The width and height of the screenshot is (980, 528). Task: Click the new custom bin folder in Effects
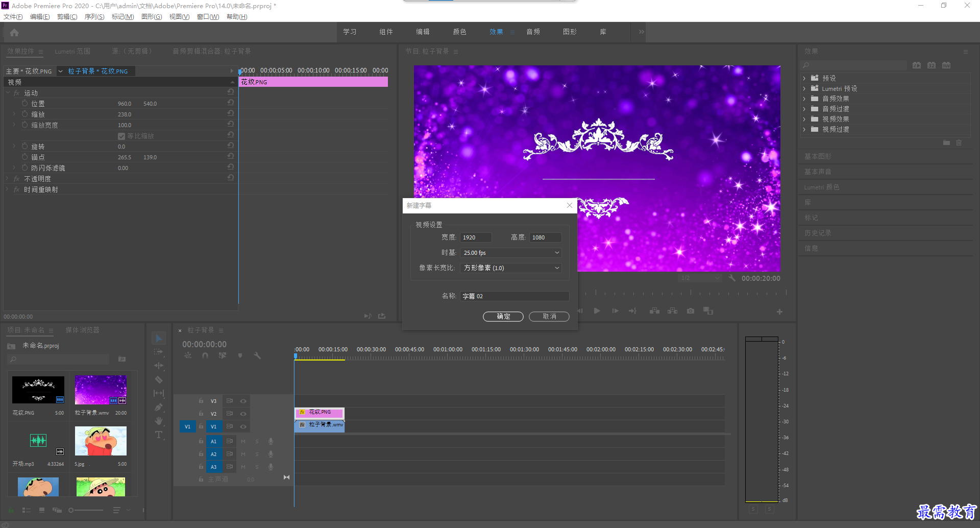pos(946,143)
